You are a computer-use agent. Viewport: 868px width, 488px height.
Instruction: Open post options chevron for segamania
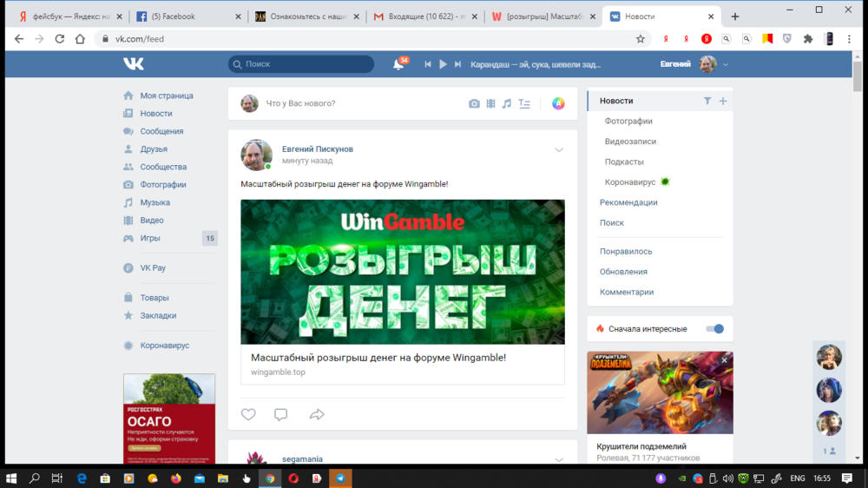pos(559,459)
